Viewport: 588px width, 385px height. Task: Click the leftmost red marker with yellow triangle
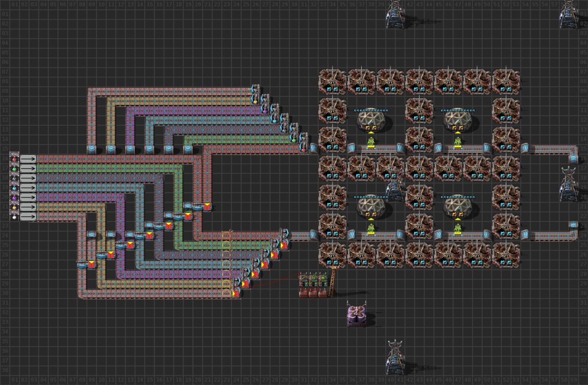coord(92,265)
